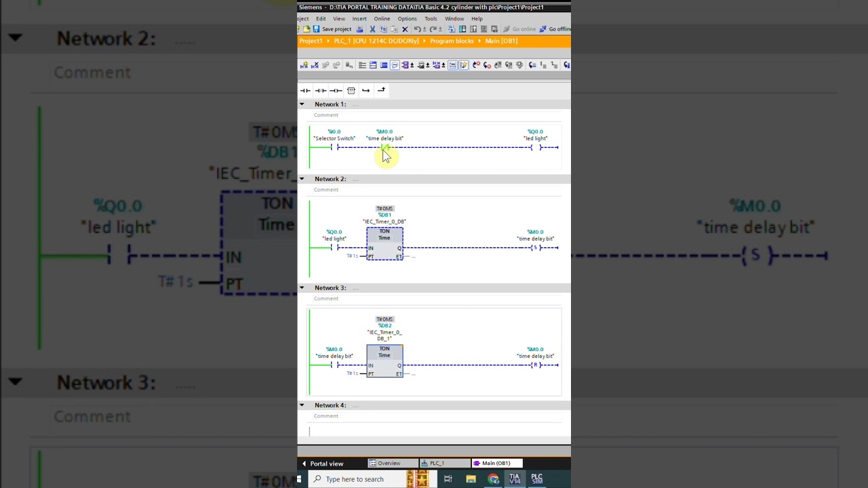This screenshot has height=488, width=868.
Task: Open the Edit menu
Action: tap(321, 19)
